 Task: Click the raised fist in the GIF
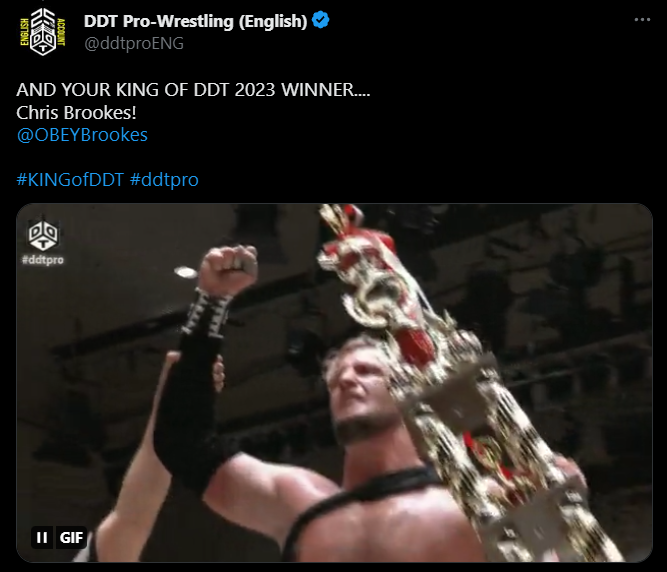[x=228, y=269]
